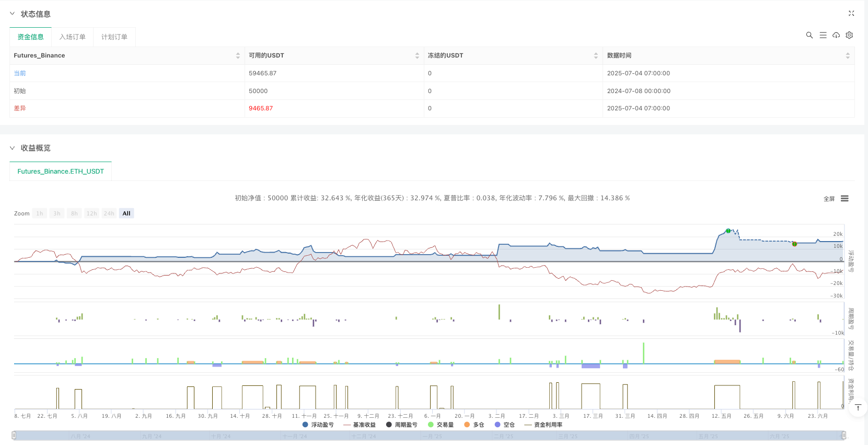Screen dimensions: 868x445
Task: Hide the 交易量 legend series
Action: pos(441,425)
